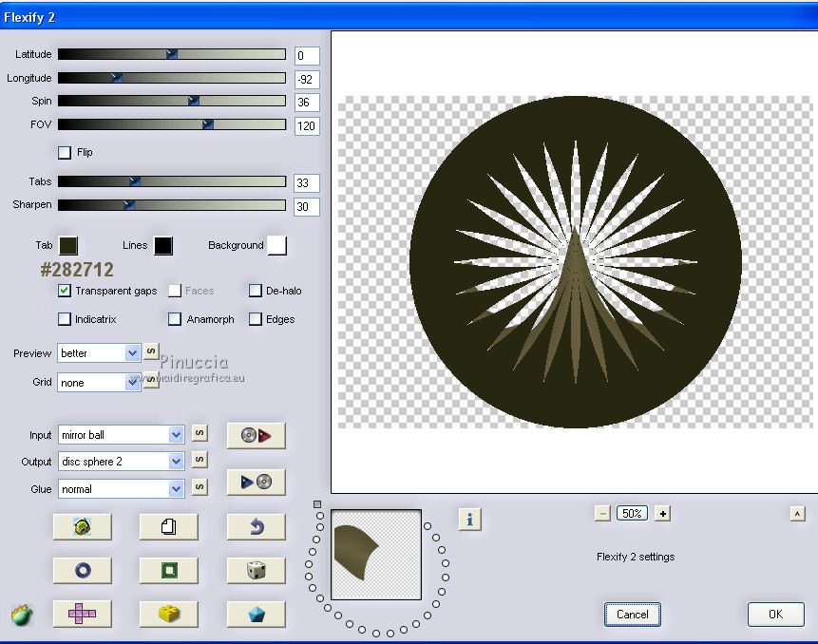Click the blue pentagon polyhedron button
Image resolution: width=818 pixels, height=644 pixels.
click(x=257, y=614)
